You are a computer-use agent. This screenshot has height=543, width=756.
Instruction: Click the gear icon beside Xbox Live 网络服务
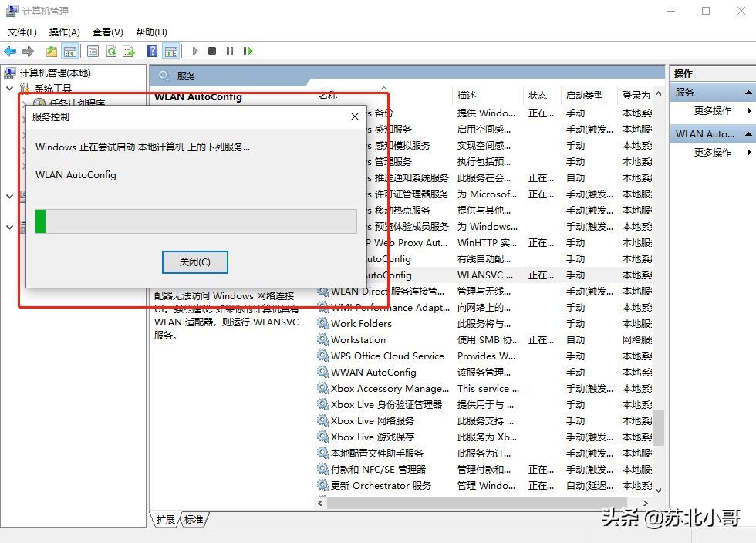[322, 420]
